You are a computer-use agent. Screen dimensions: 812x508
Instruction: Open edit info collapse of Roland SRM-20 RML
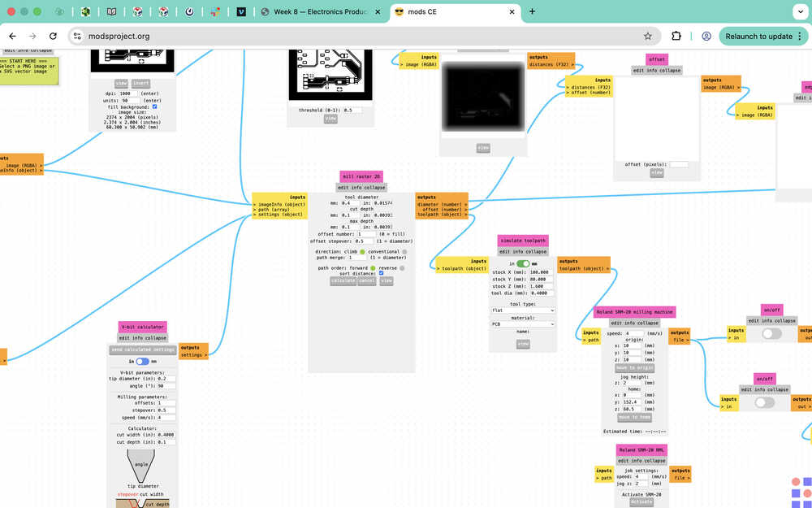pos(641,461)
